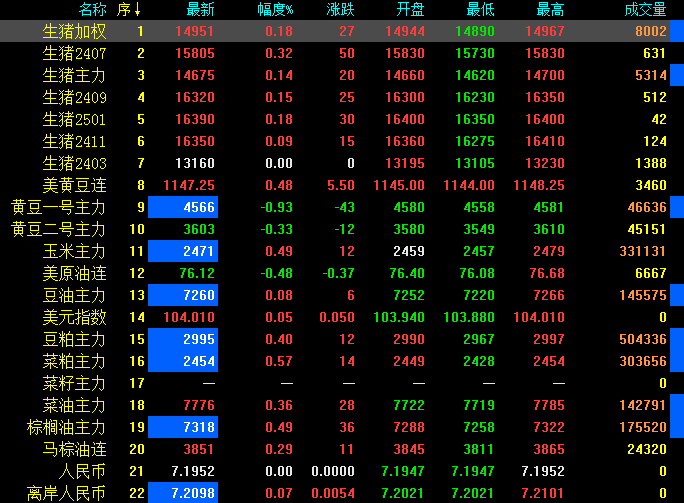The image size is (684, 503).
Task: Click latest price 104.010
Action: click(x=189, y=317)
